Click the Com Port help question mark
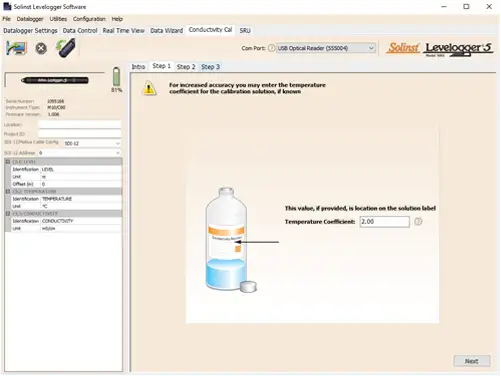The image size is (501, 377). pyautogui.click(x=272, y=48)
